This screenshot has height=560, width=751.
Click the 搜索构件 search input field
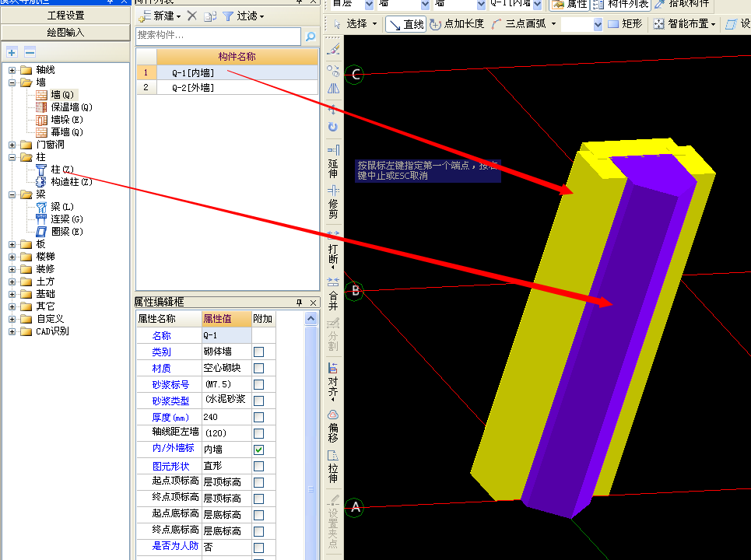coord(219,36)
